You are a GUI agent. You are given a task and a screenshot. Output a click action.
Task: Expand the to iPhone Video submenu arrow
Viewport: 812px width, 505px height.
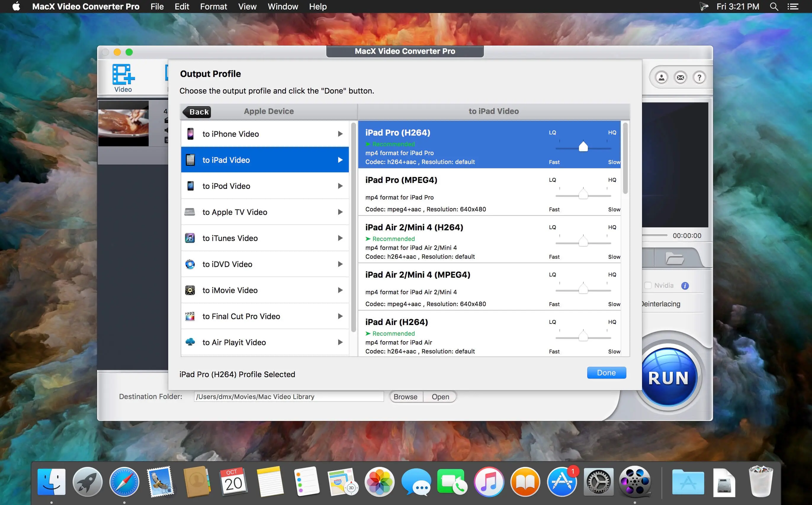[340, 134]
